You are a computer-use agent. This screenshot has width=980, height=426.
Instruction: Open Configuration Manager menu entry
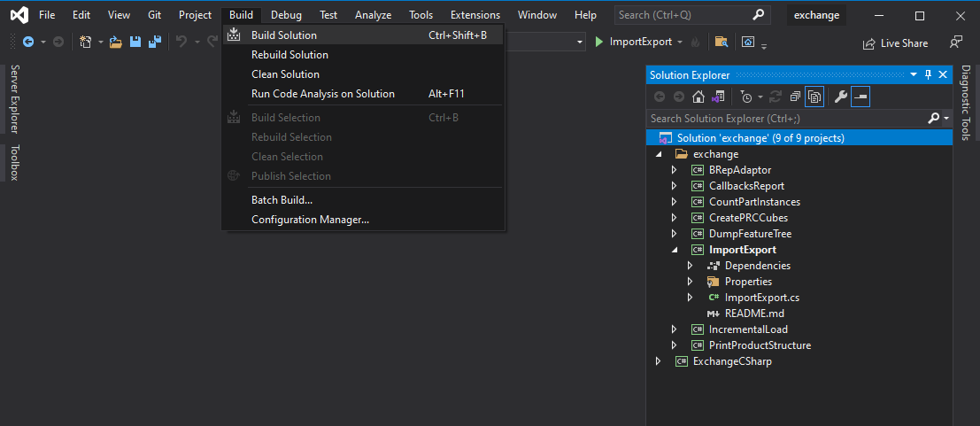pyautogui.click(x=310, y=220)
